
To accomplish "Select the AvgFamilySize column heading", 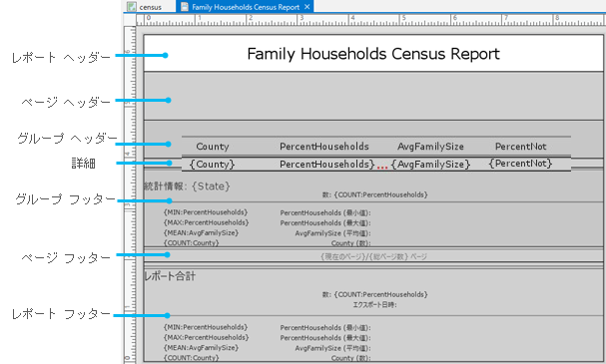I will click(x=430, y=147).
